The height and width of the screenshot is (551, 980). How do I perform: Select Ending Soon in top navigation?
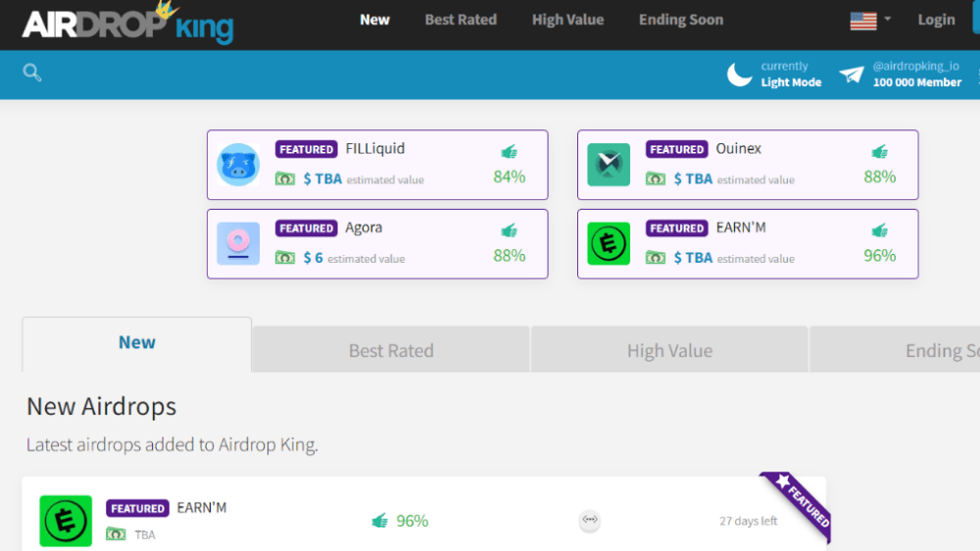coord(681,20)
